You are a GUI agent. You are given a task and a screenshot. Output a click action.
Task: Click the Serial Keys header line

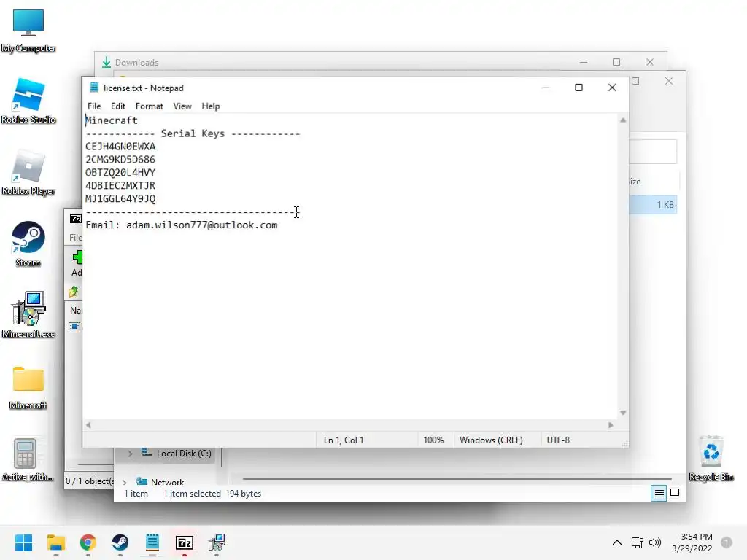193,133
